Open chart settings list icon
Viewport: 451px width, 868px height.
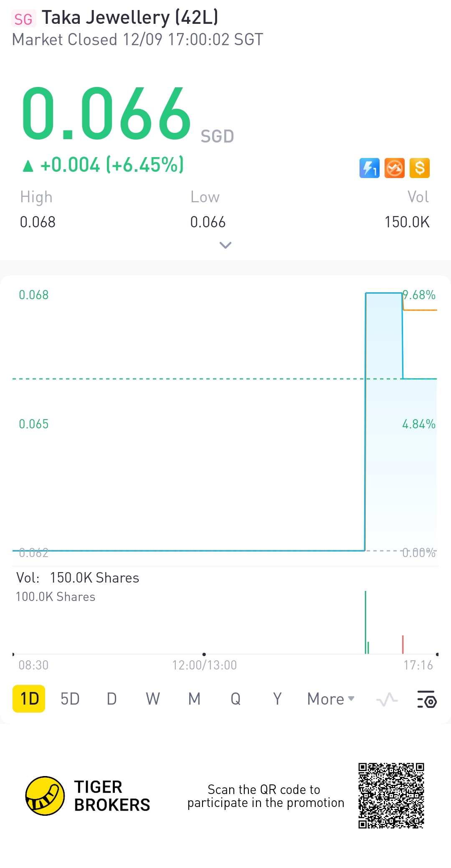(x=427, y=699)
